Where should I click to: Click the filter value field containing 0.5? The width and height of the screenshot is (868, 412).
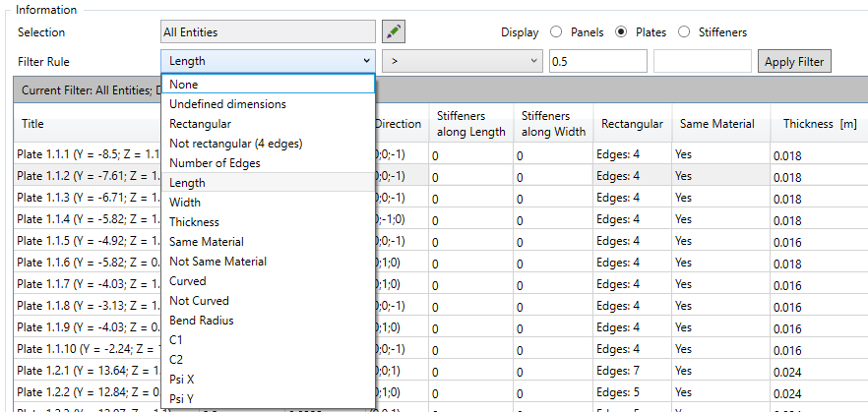(598, 61)
